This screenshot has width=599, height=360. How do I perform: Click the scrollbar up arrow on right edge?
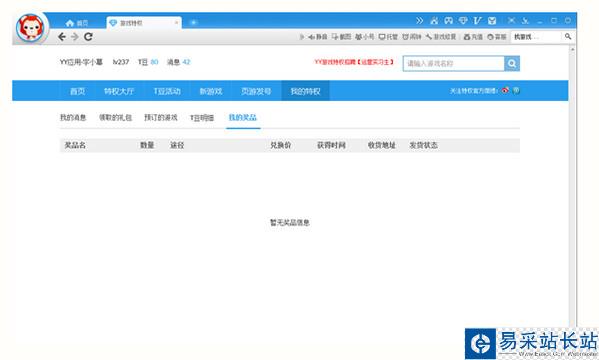tap(572, 49)
